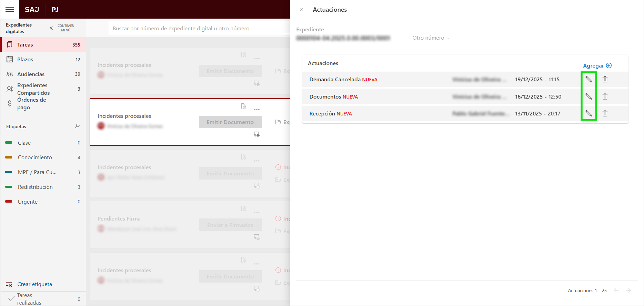Image resolution: width=644 pixels, height=306 pixels.
Task: Click the Tareas bookmark icon
Action: click(x=10, y=44)
